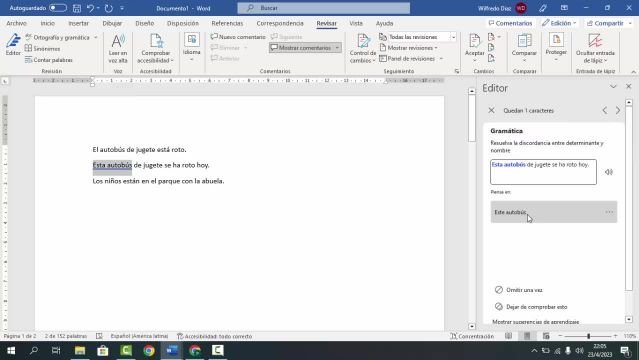The image size is (639, 360).
Task: Click Dejar de comprobar esto
Action: (531, 307)
